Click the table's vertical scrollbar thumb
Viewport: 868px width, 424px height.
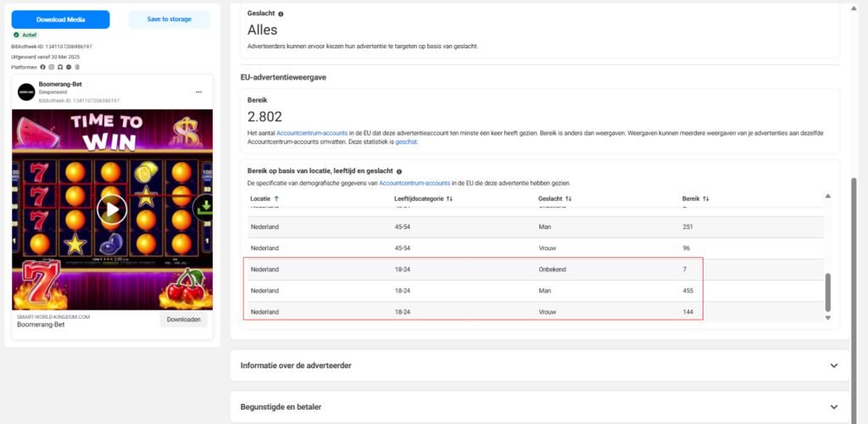click(x=828, y=293)
